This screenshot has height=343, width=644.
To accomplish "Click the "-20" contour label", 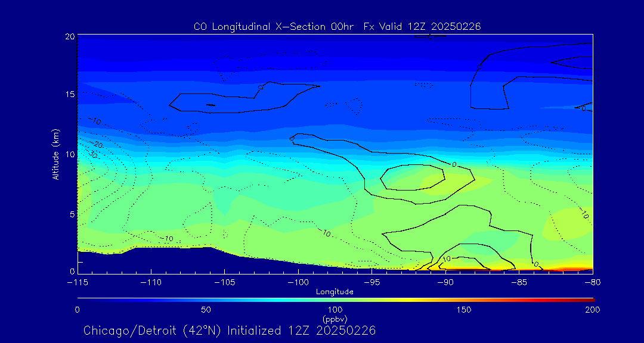I will [98, 145].
